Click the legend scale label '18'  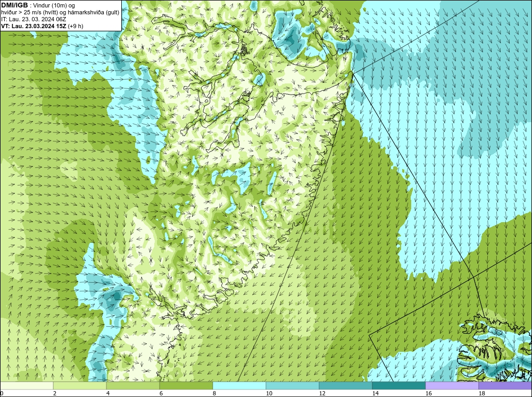point(481,393)
